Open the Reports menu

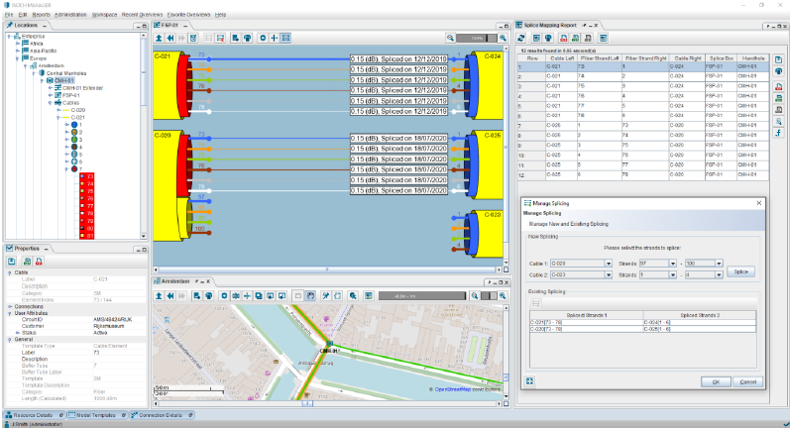coord(39,15)
